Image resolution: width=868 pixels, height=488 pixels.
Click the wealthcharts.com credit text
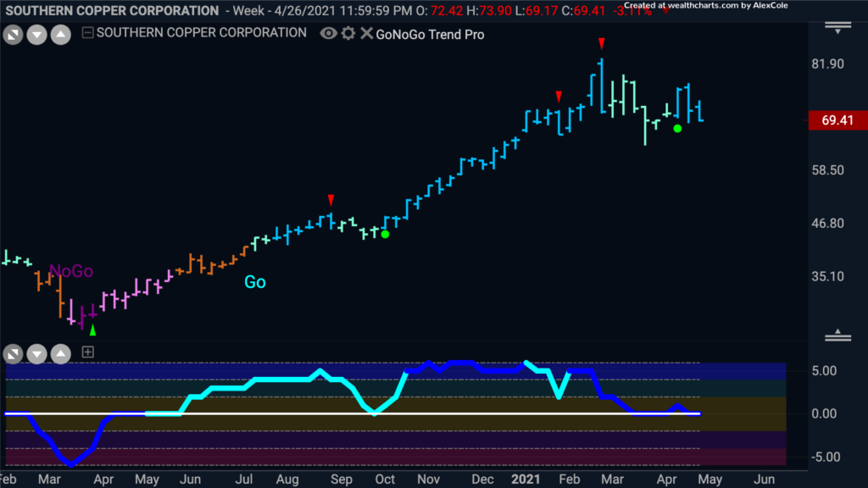(x=706, y=6)
